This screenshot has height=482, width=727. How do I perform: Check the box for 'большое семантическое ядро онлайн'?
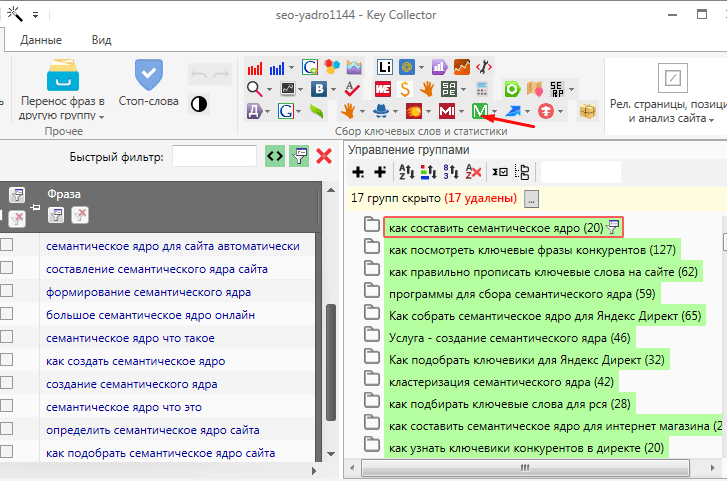[6, 314]
